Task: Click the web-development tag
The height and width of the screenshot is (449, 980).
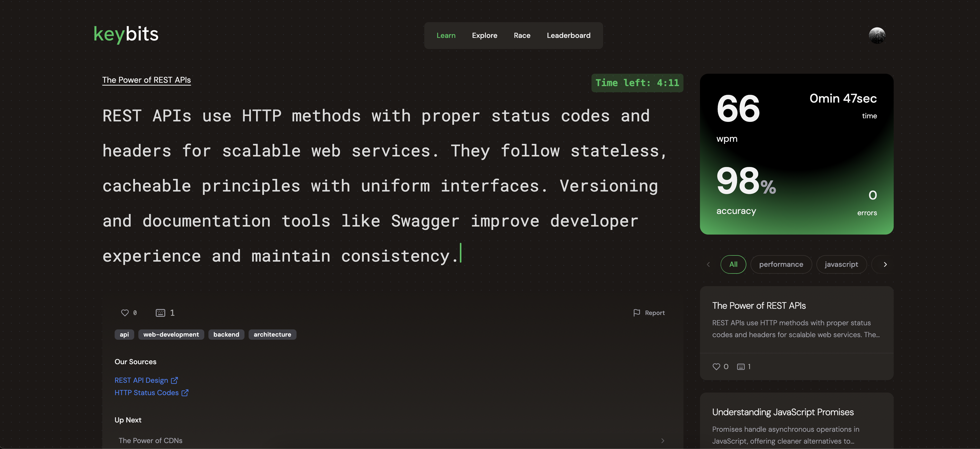Action: 171,335
